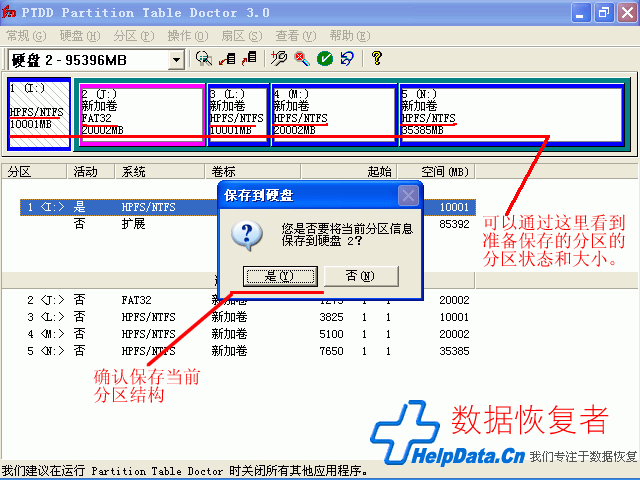Click the 空间 (MB) column header

(x=436, y=171)
